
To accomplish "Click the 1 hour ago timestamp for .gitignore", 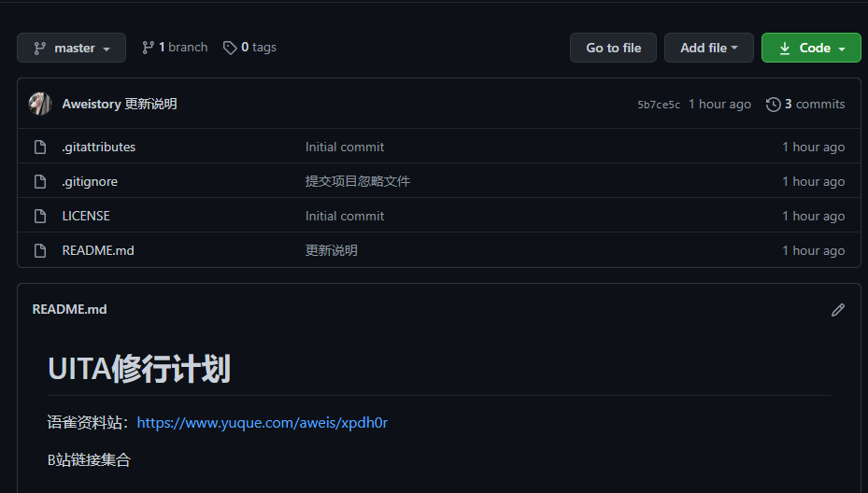I will [x=813, y=181].
